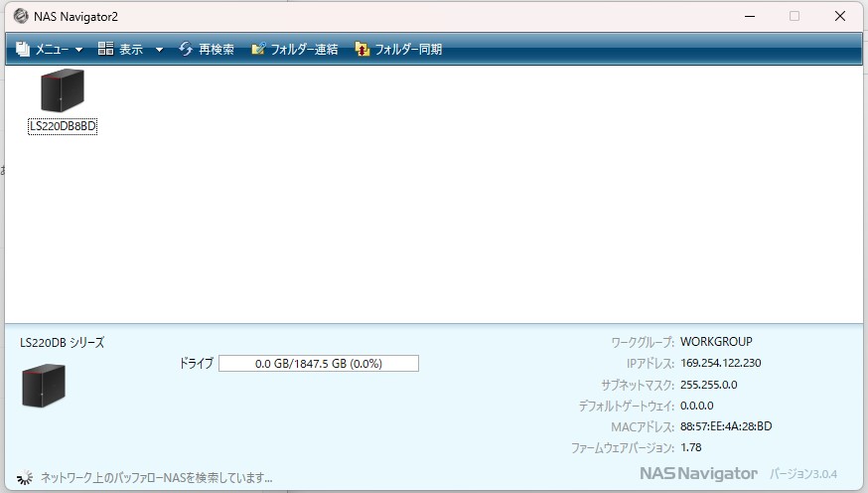The image size is (868, 493).
Task: Open the 表示 dropdown arrow
Action: (160, 50)
